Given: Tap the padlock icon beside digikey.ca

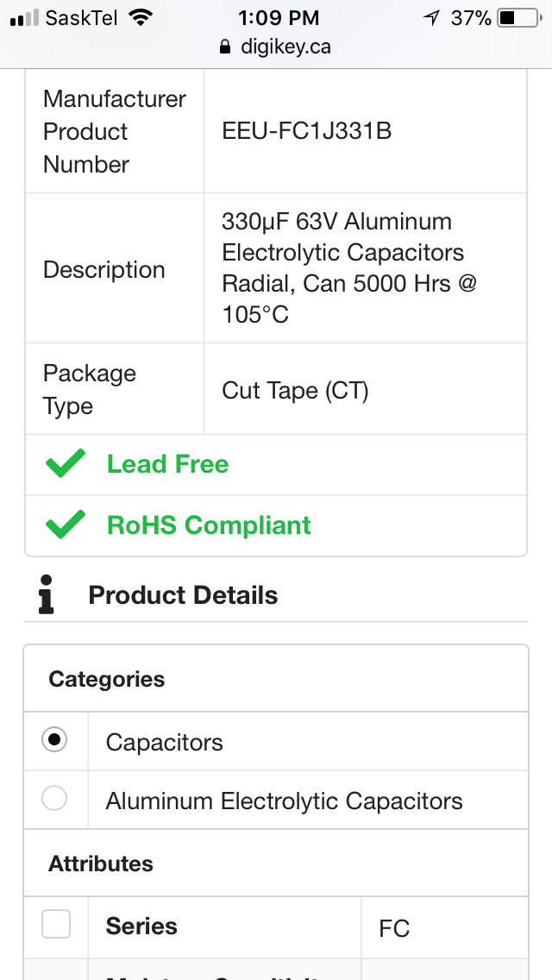Looking at the screenshot, I should pyautogui.click(x=225, y=47).
